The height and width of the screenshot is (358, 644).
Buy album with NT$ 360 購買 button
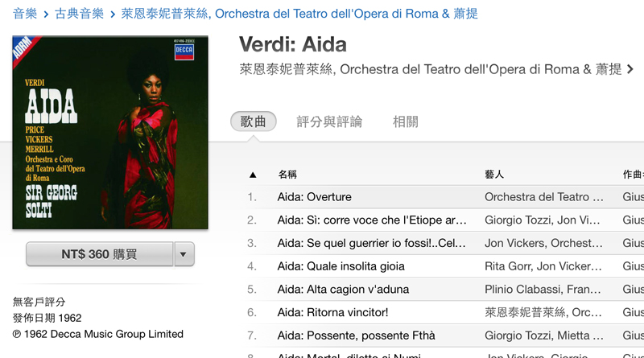(x=99, y=254)
